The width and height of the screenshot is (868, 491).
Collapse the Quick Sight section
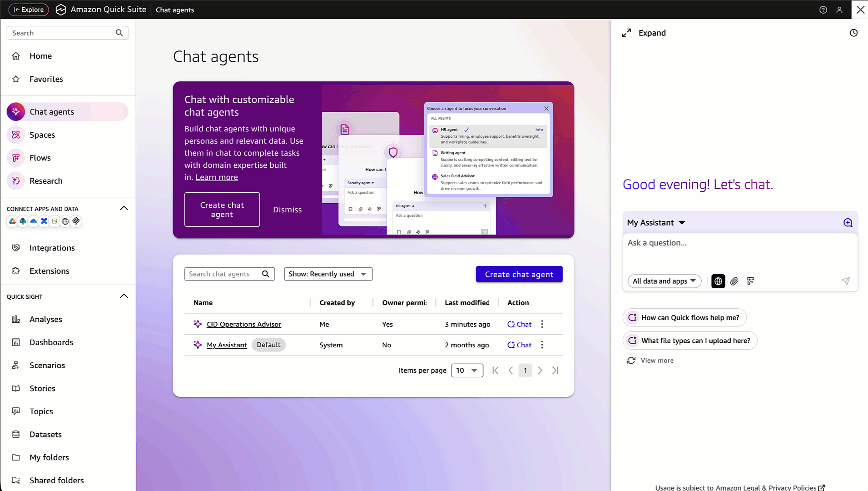click(x=124, y=296)
